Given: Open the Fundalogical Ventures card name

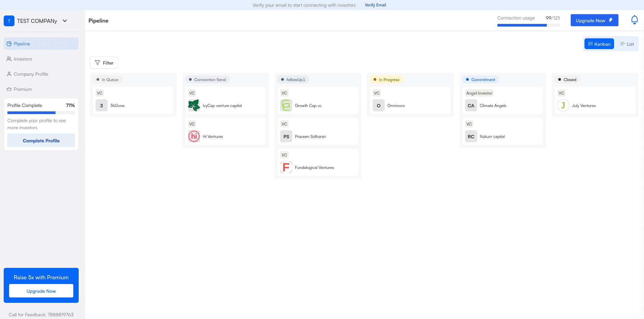Looking at the screenshot, I should [314, 168].
